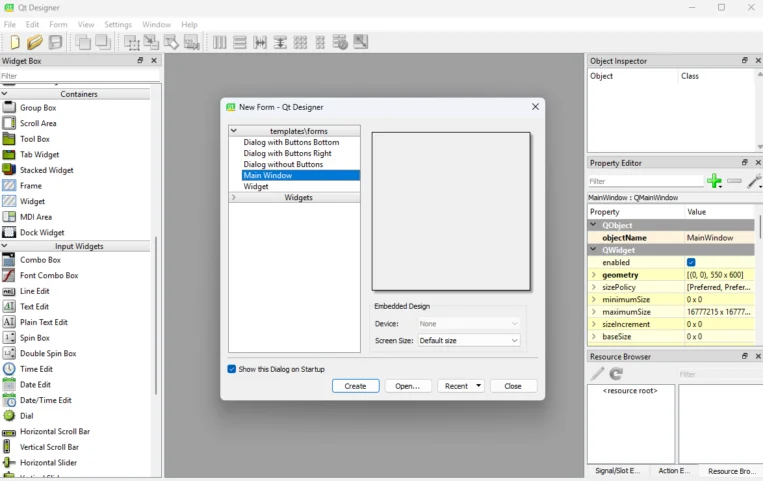This screenshot has height=481, width=763.
Task: Select Dialog with Buttons Right template
Action: [x=288, y=153]
